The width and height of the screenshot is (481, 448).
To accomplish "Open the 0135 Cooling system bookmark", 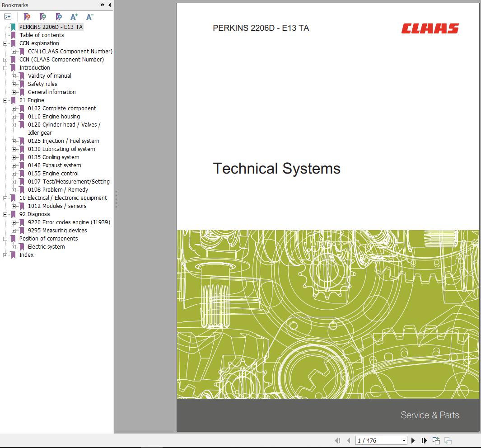I will [x=53, y=157].
